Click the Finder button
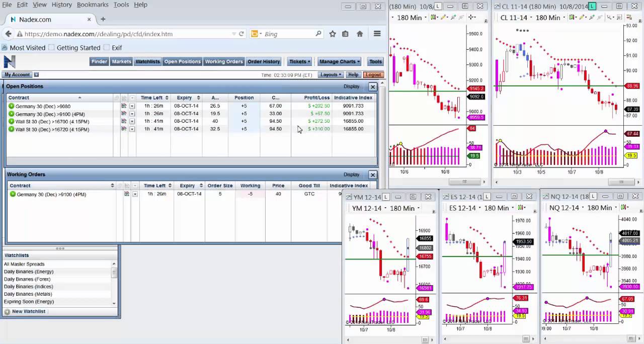The image size is (644, 344). tap(99, 61)
